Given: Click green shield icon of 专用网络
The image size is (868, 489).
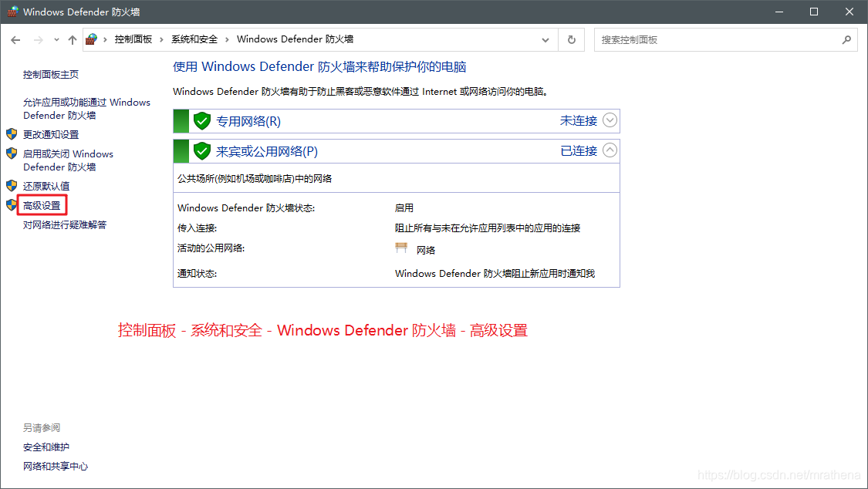Looking at the screenshot, I should 202,120.
